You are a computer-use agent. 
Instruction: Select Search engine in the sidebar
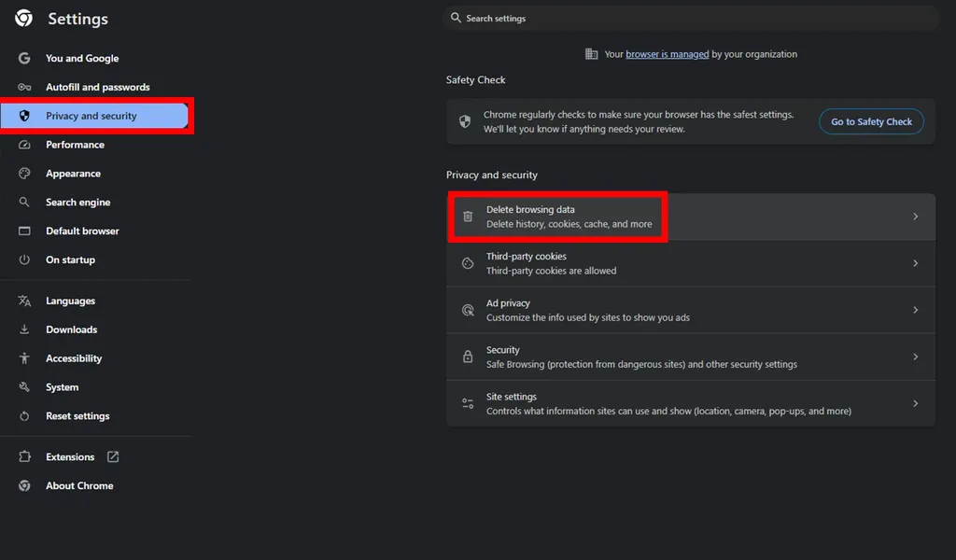(77, 203)
